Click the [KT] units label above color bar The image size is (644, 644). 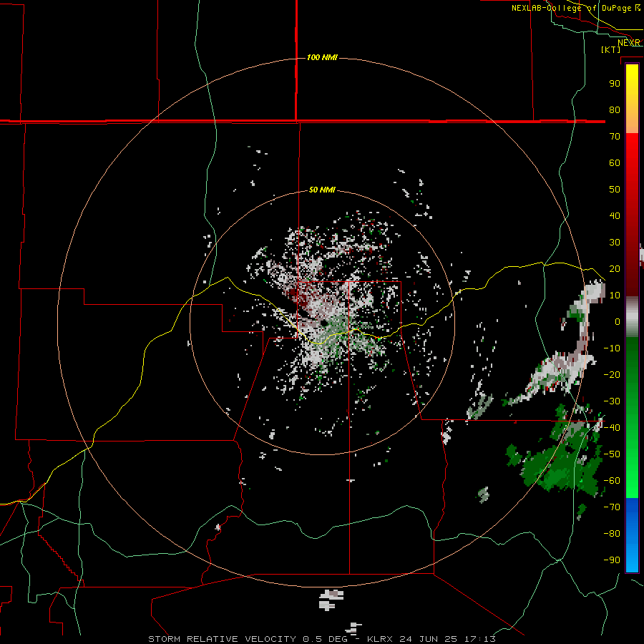(x=611, y=49)
